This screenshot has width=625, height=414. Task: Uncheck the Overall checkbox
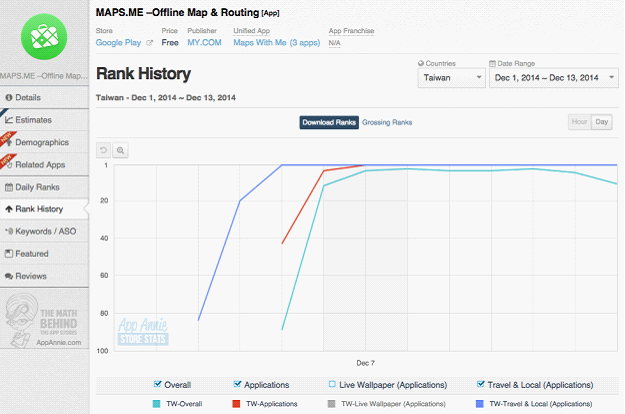(157, 384)
